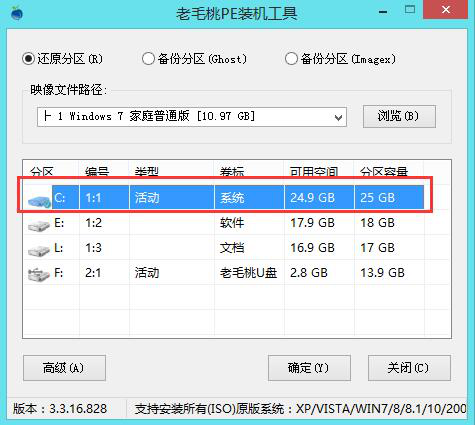The width and height of the screenshot is (475, 425).
Task: Select the 还原分区(R) radio option
Action: [x=63, y=59]
